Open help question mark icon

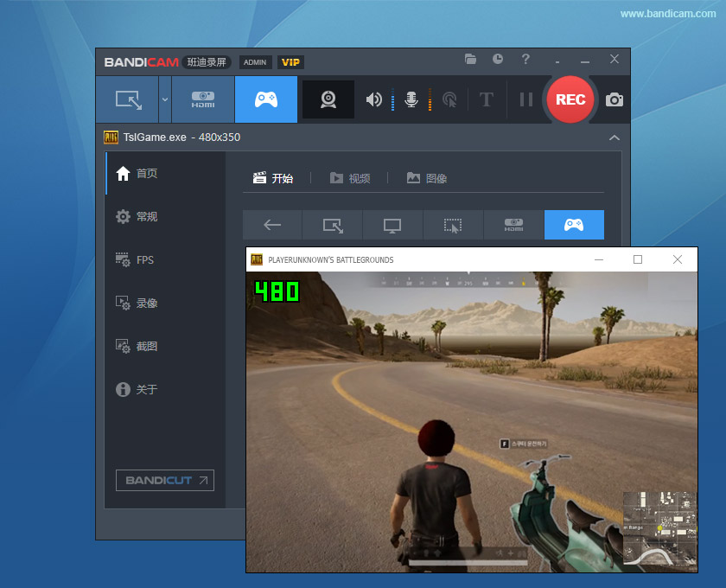[525, 60]
